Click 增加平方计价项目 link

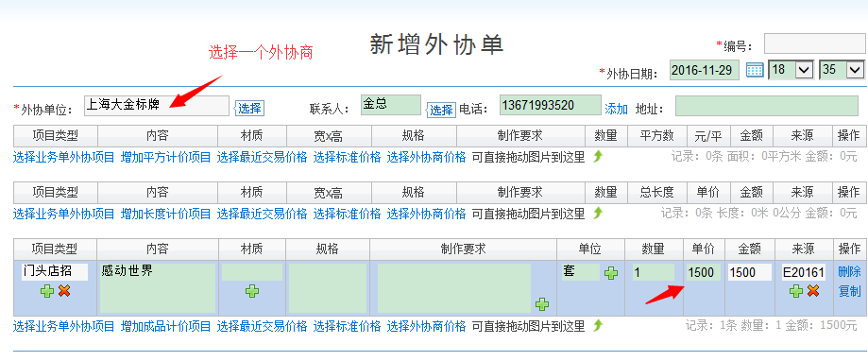pos(166,157)
